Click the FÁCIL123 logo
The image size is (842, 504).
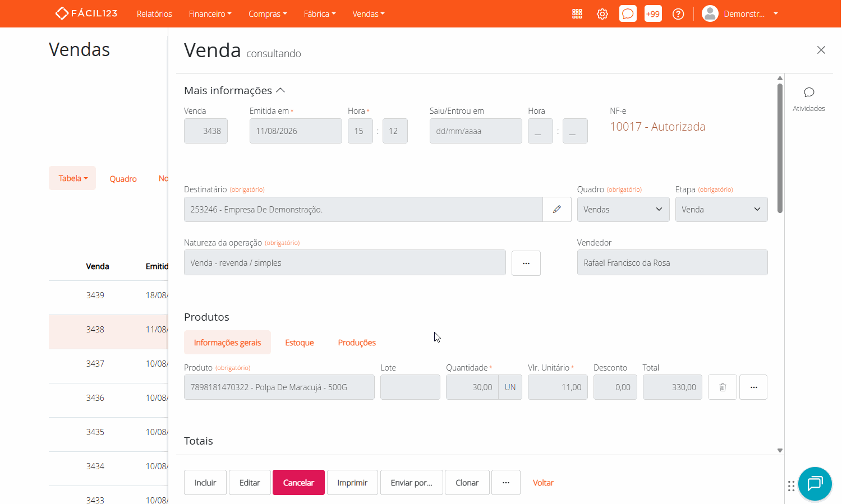[x=86, y=13]
